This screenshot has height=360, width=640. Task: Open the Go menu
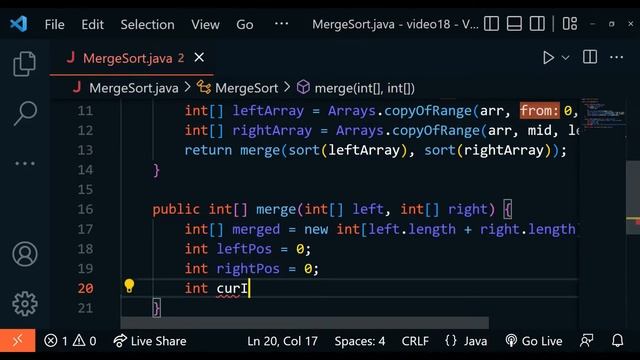244,24
